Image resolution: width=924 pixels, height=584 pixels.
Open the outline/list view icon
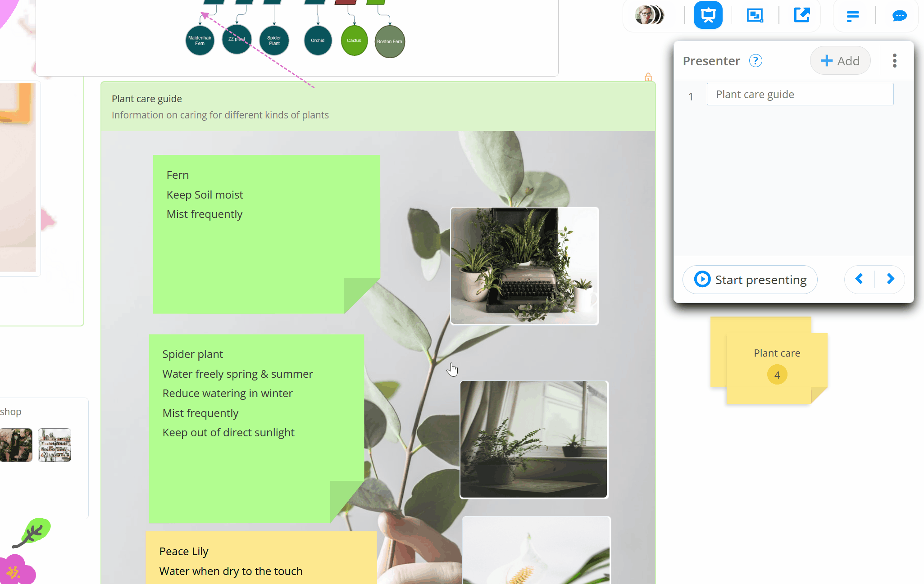(853, 15)
